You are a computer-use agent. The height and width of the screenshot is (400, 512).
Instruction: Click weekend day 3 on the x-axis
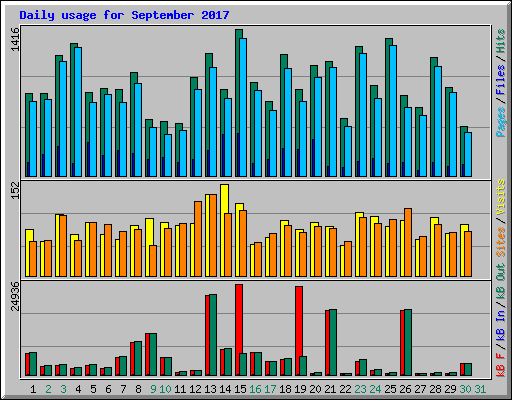63,389
